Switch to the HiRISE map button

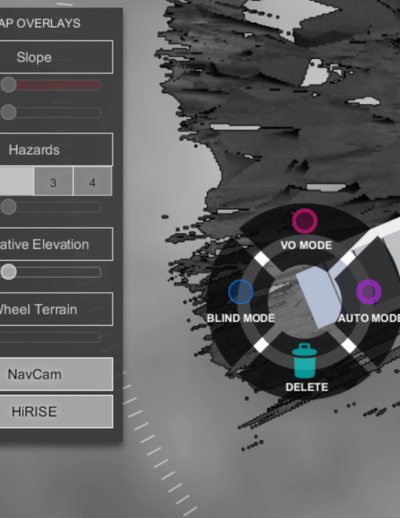click(x=56, y=411)
